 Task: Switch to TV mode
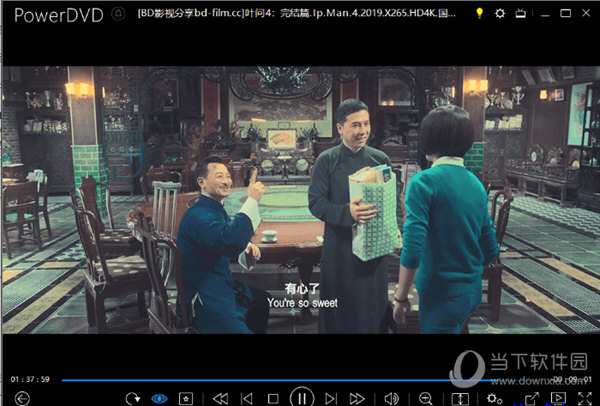(520, 13)
